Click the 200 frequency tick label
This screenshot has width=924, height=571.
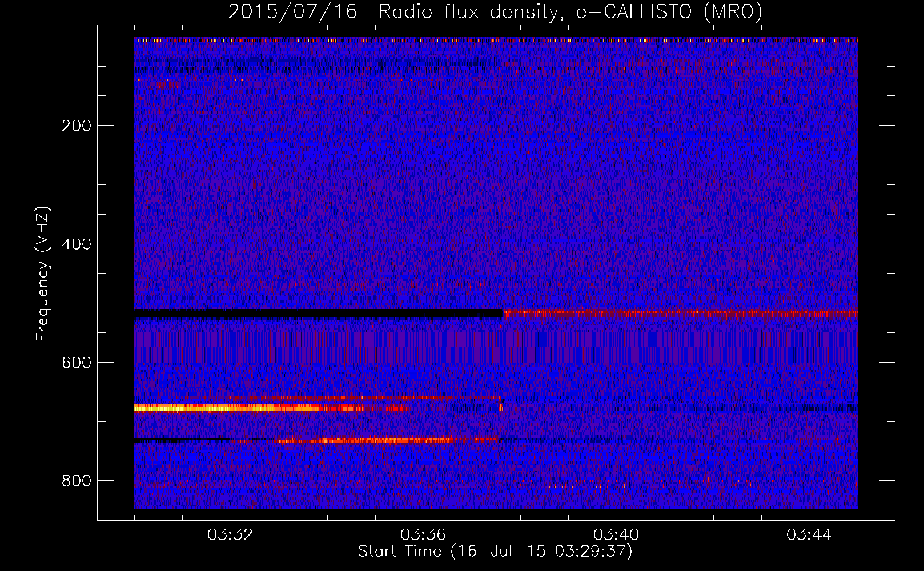coord(77,126)
